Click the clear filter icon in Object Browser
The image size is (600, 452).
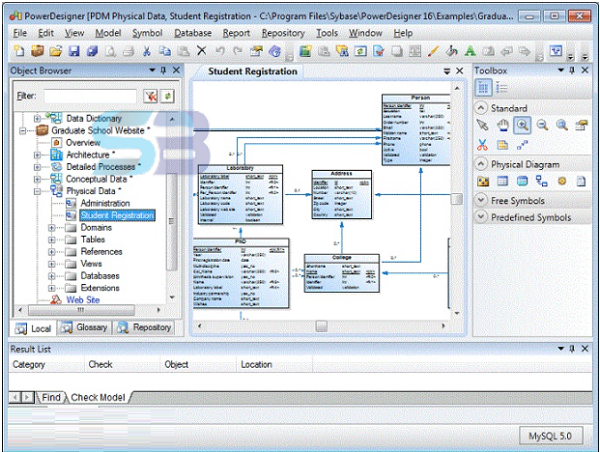[x=150, y=96]
